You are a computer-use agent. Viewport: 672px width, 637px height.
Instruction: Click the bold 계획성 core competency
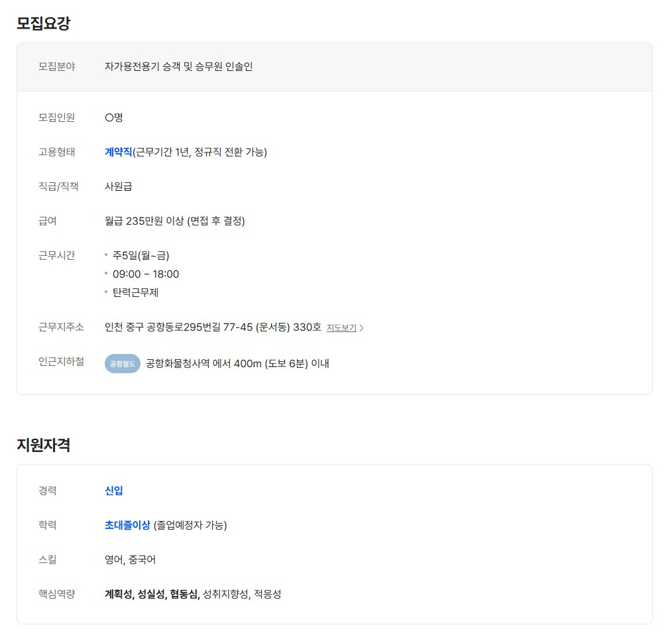pyautogui.click(x=119, y=594)
